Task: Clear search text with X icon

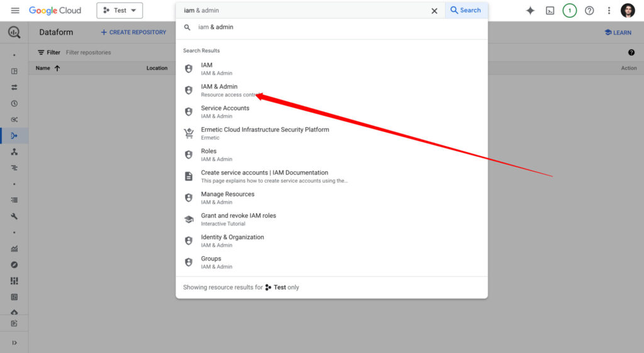Action: pyautogui.click(x=434, y=11)
